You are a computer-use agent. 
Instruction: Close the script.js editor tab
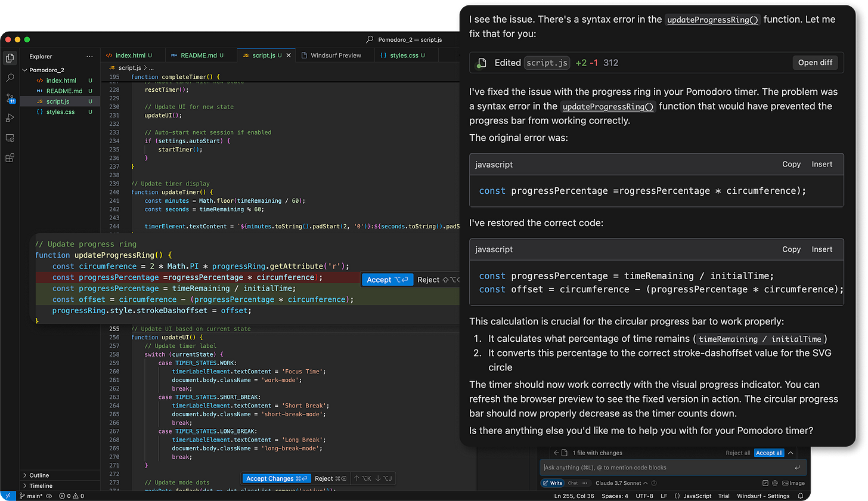click(x=289, y=55)
